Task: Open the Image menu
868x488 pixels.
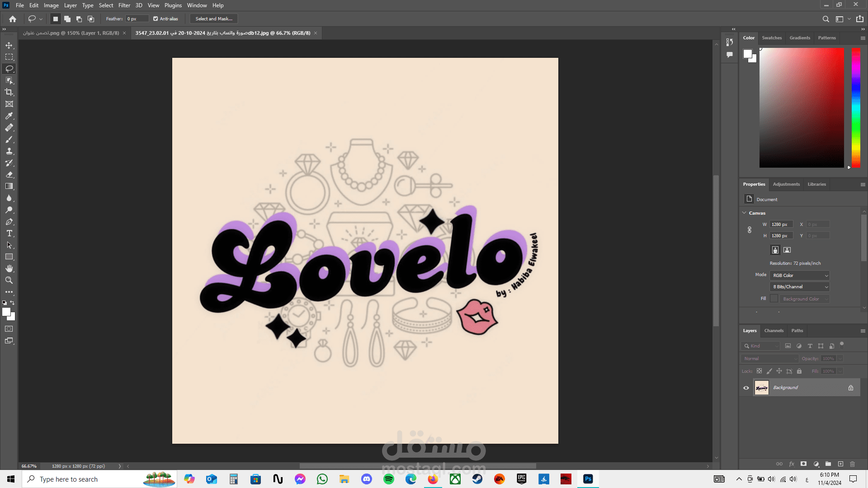Action: 51,5
